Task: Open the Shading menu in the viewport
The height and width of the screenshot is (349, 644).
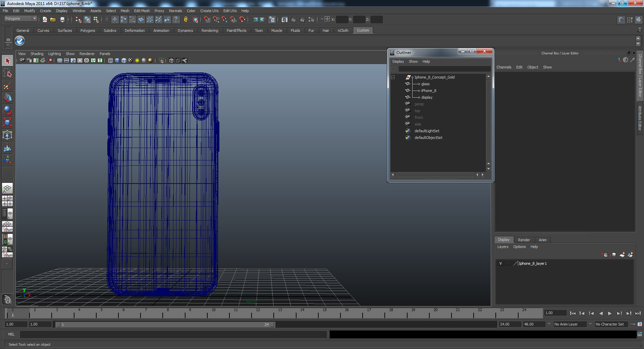Action: pyautogui.click(x=37, y=54)
